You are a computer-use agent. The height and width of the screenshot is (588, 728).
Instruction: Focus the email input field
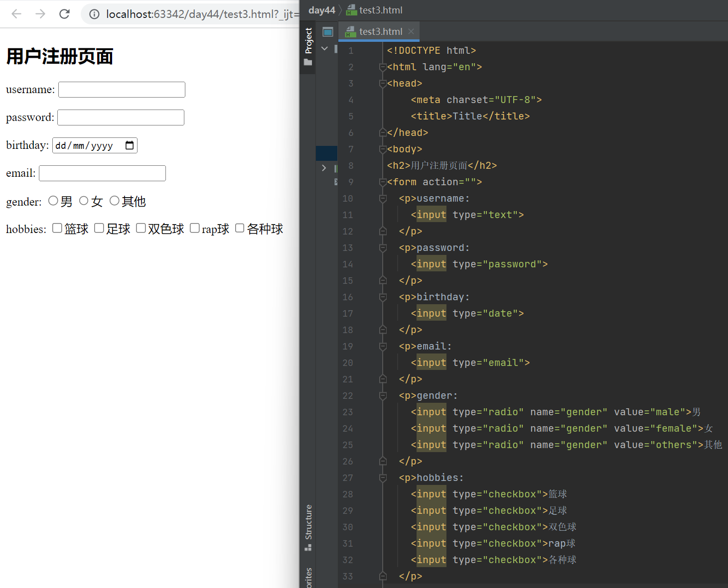coord(102,173)
